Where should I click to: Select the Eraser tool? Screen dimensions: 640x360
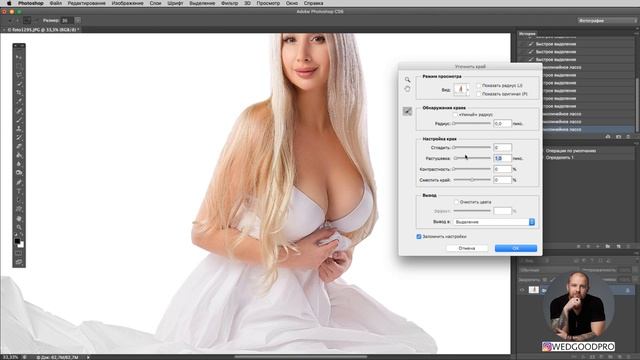pyautogui.click(x=19, y=147)
